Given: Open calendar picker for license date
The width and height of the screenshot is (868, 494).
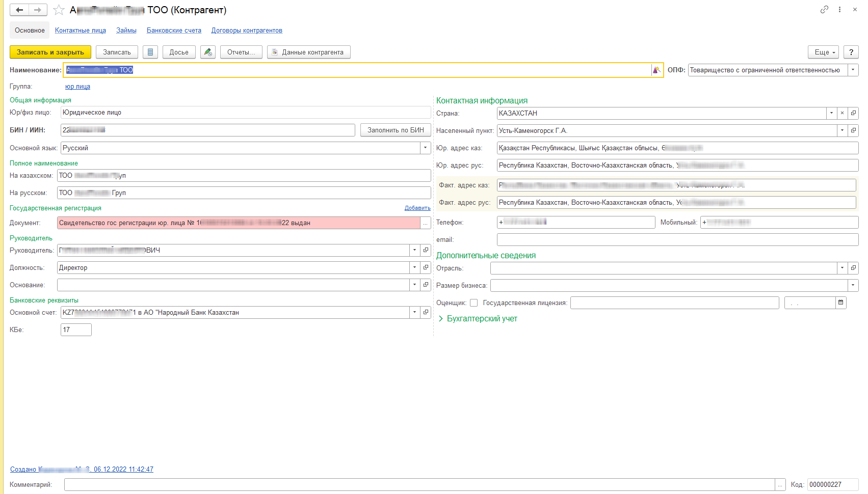Looking at the screenshot, I should pos(841,303).
